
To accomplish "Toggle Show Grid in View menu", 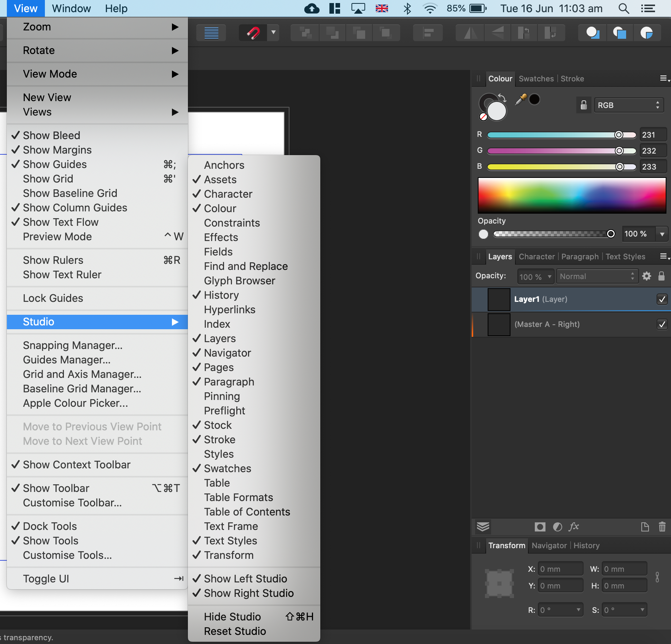I will (48, 179).
